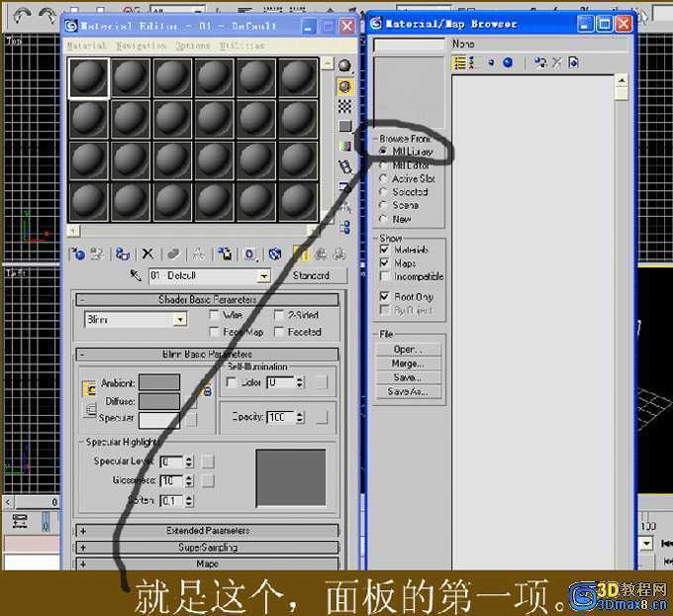Select Mtl Editor radio button
Screen dimensions: 673x616
(x=383, y=165)
